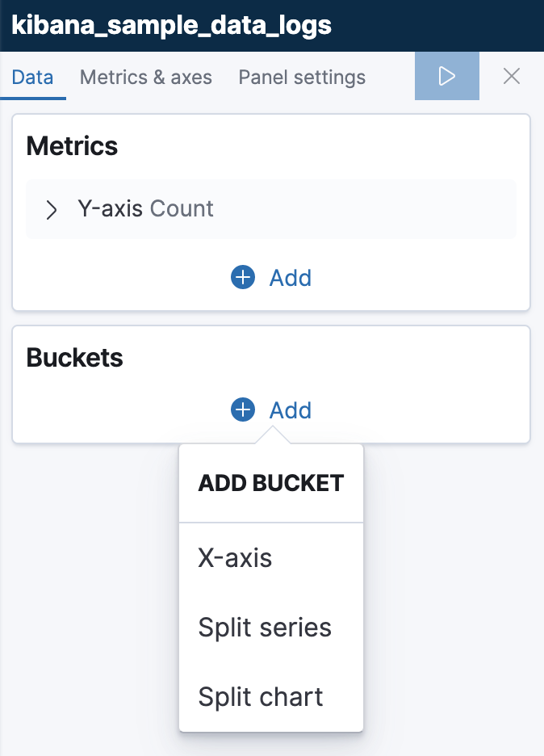
Task: Click the Add Bucket popup arrow pointer
Action: (x=271, y=436)
